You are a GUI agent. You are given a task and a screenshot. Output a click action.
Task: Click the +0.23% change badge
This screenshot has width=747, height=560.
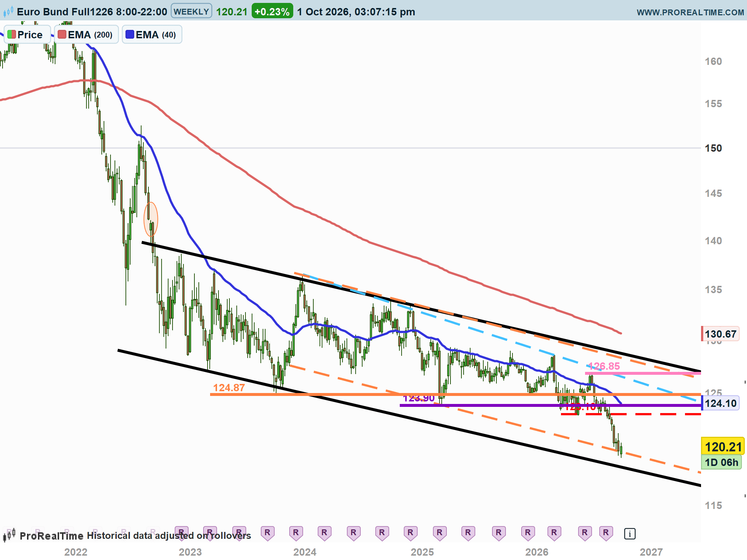coord(272,12)
